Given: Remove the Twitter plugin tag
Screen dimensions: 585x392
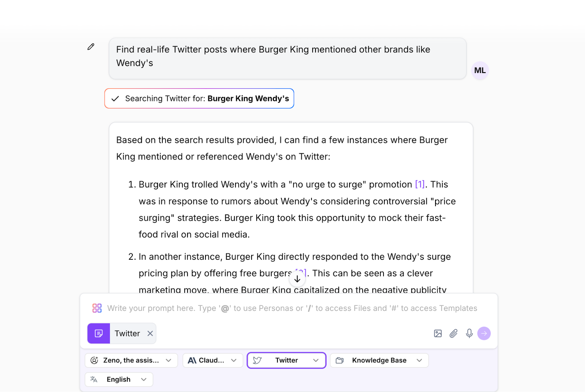Looking at the screenshot, I should pyautogui.click(x=150, y=333).
